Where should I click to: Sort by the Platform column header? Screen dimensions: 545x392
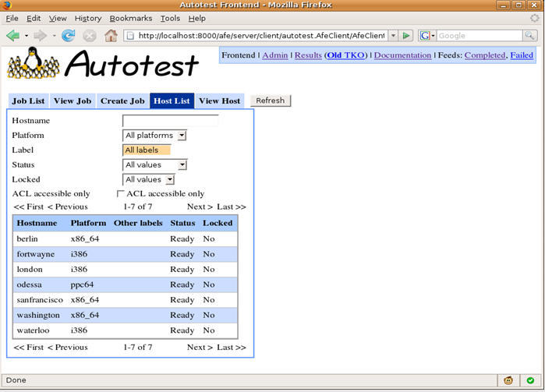pyautogui.click(x=88, y=223)
